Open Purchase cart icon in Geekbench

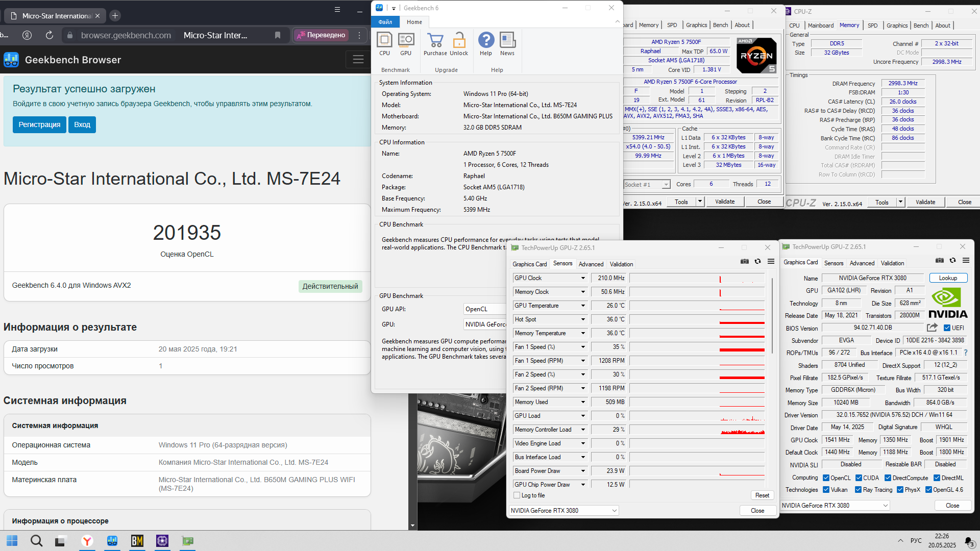pos(435,44)
